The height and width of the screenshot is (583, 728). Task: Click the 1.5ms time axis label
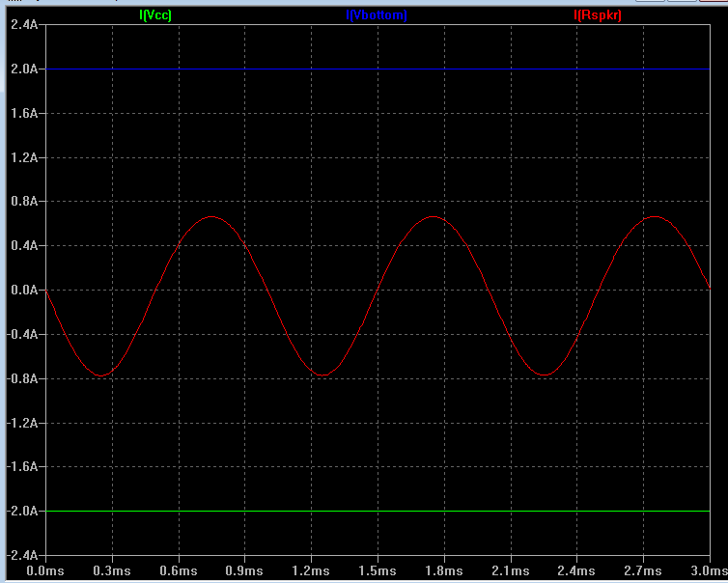pos(377,570)
